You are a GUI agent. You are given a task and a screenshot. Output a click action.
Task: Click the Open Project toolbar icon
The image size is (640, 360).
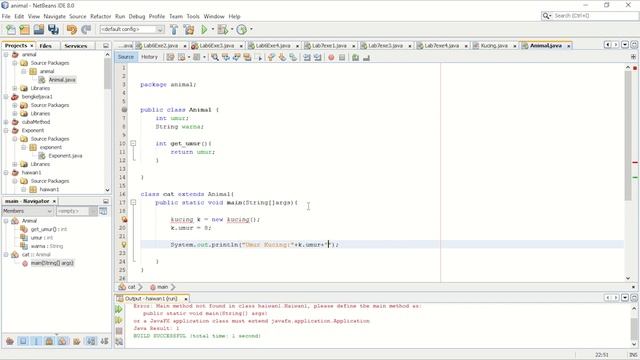click(x=39, y=29)
